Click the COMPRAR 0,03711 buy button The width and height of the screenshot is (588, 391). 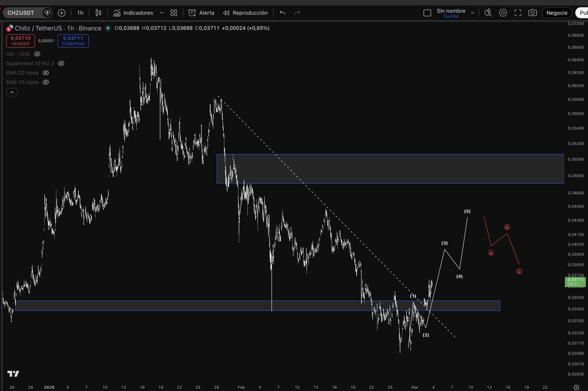click(x=73, y=41)
